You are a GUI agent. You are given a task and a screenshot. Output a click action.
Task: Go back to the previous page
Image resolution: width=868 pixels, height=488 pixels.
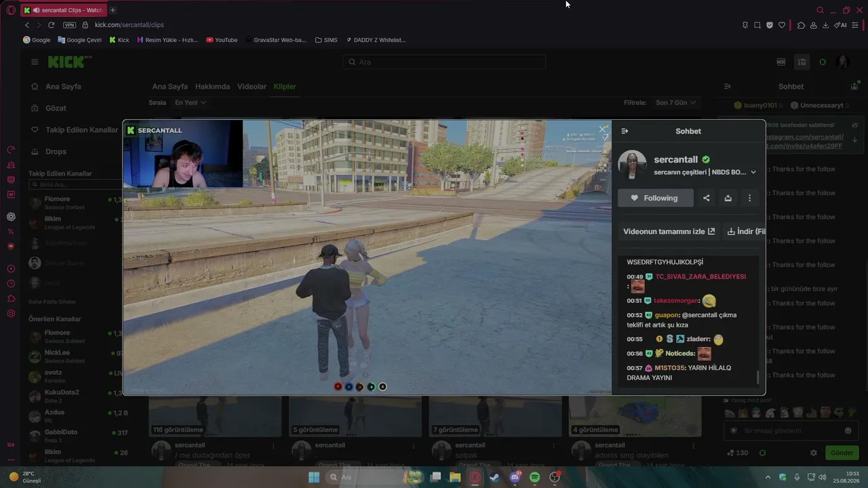click(x=27, y=25)
